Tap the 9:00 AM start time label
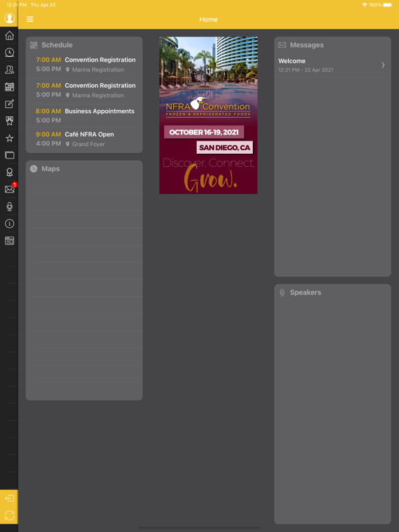The height and width of the screenshot is (532, 399). click(48, 134)
